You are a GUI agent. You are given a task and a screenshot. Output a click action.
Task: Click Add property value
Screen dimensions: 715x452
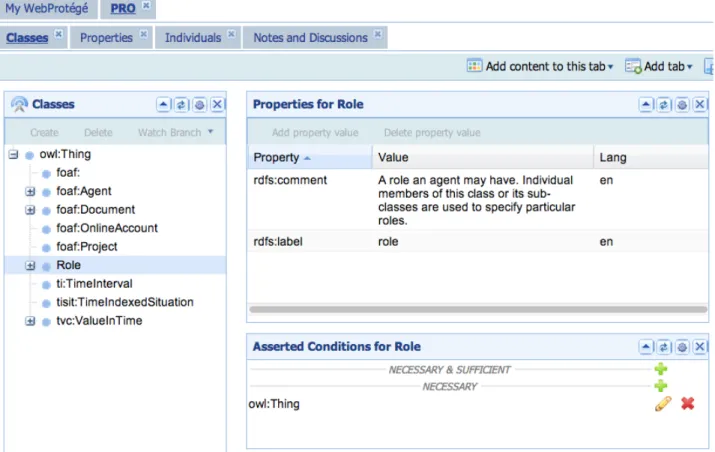315,133
